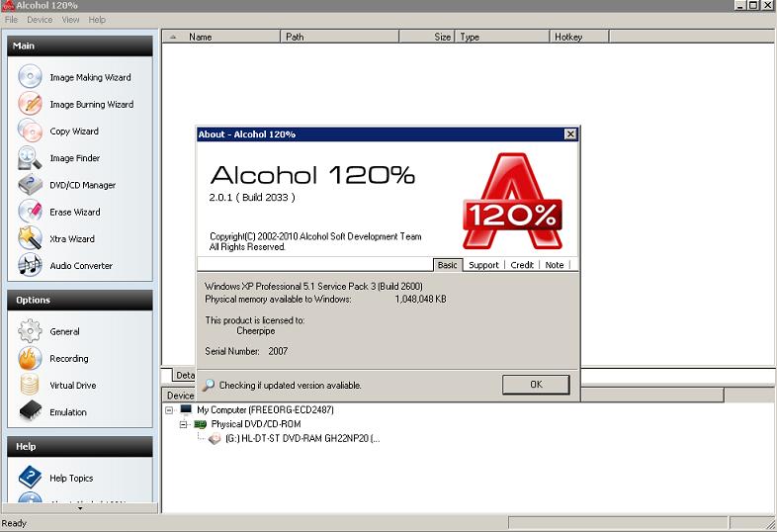Sort list by Hotkey column header
This screenshot has width=777, height=532.
579,37
